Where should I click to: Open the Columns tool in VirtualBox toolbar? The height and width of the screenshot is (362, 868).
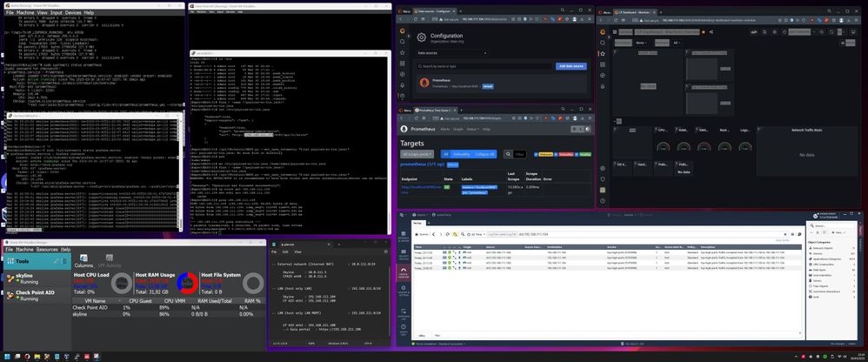pyautogui.click(x=84, y=259)
